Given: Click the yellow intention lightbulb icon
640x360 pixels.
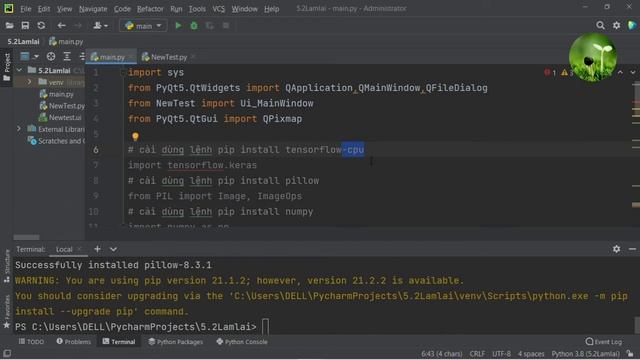Looking at the screenshot, I should coord(135,136).
